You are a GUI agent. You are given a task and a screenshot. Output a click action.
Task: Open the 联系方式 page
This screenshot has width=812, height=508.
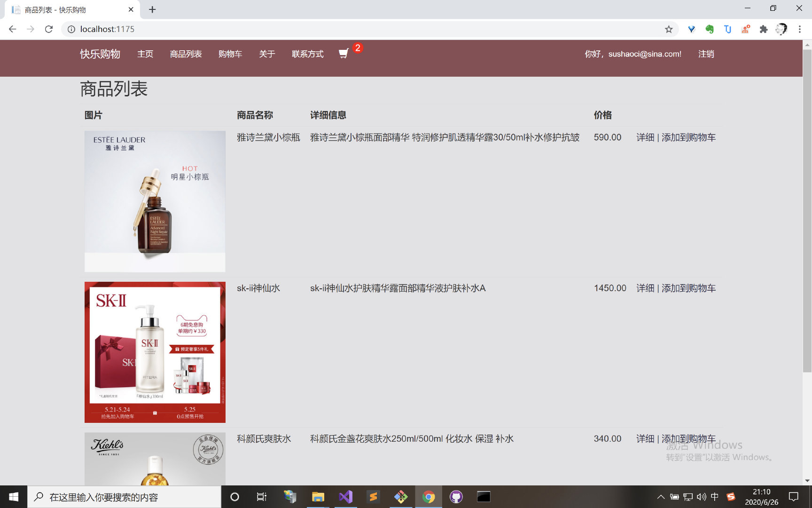point(308,54)
